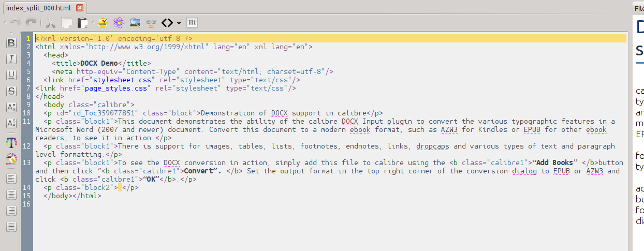Run the HTML check and fix icon
The width and height of the screenshot is (644, 251).
103,23
